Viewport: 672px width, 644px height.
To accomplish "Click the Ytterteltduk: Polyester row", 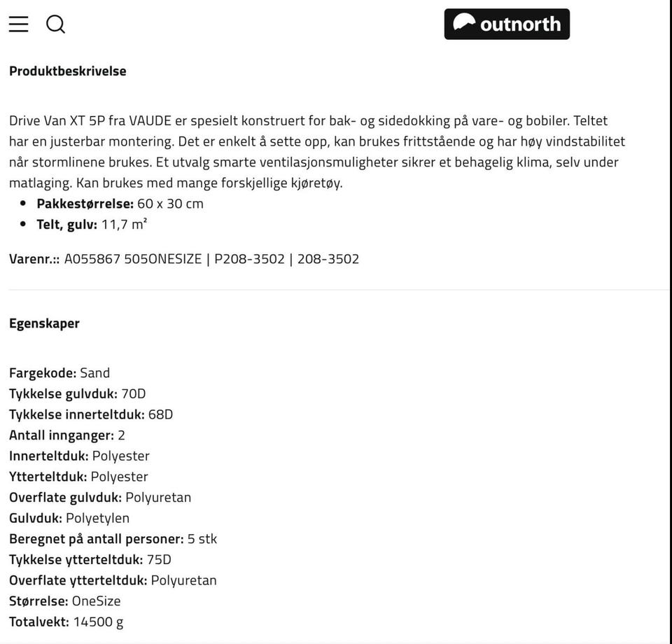I will 78,477.
